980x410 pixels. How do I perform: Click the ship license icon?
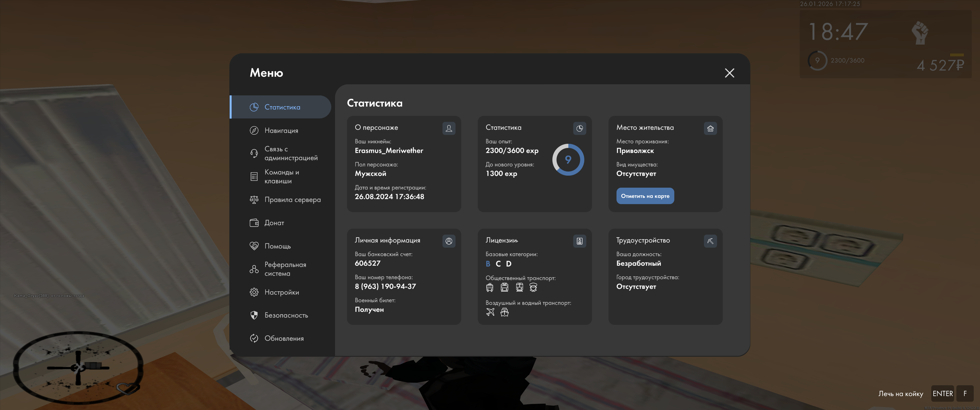coord(504,312)
